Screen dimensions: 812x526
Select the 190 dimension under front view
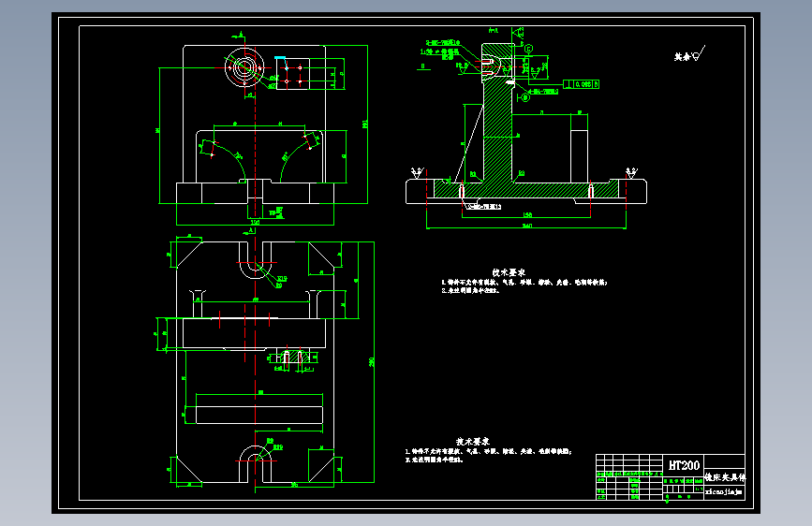pos(255,222)
